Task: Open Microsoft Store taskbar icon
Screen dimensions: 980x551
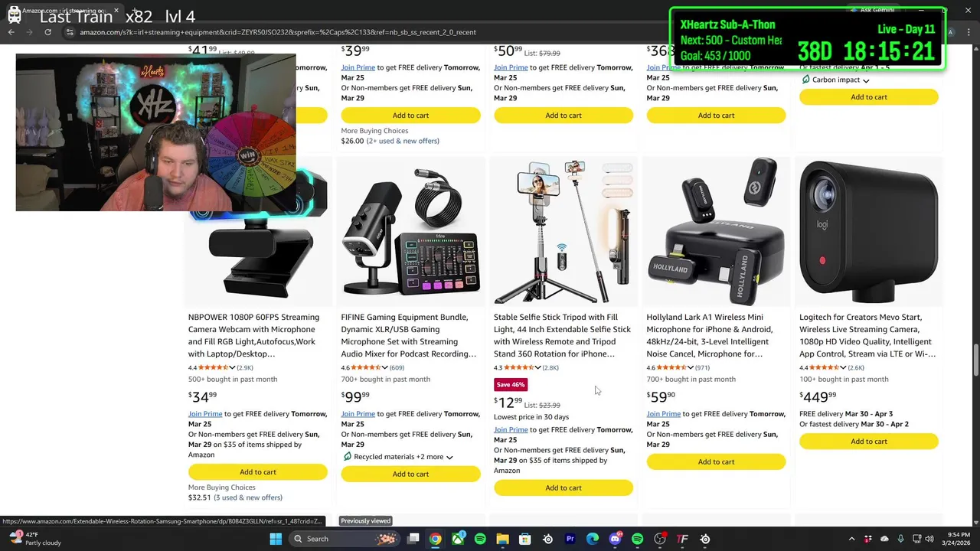Action: 525,539
